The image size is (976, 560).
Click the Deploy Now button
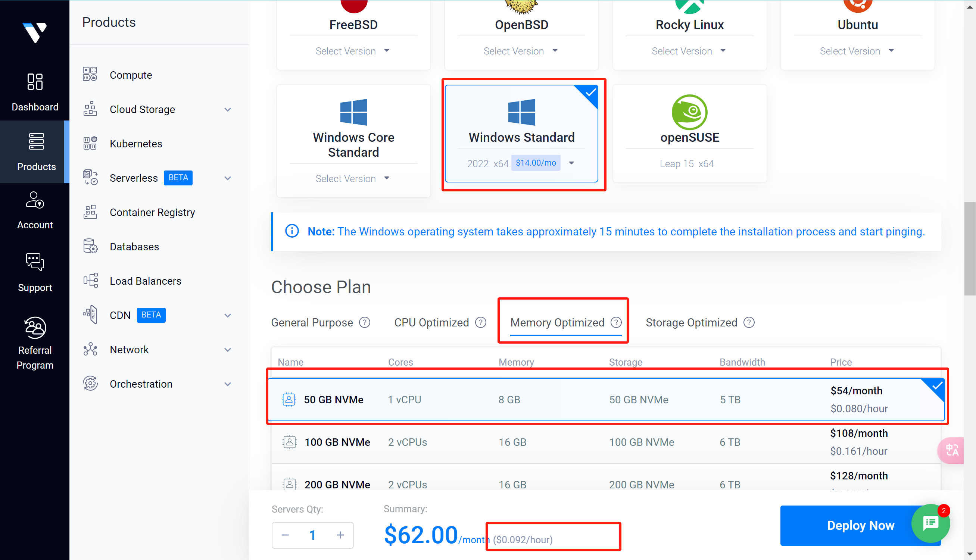[x=861, y=525]
